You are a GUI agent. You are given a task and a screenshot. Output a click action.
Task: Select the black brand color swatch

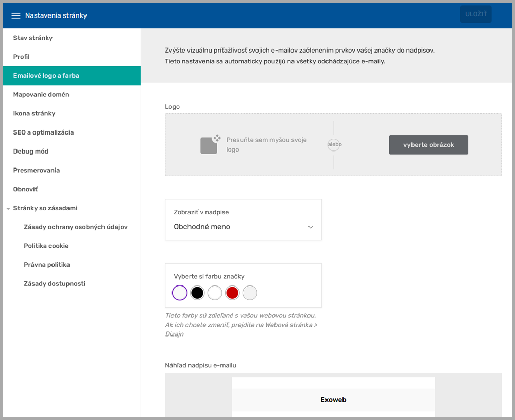197,293
